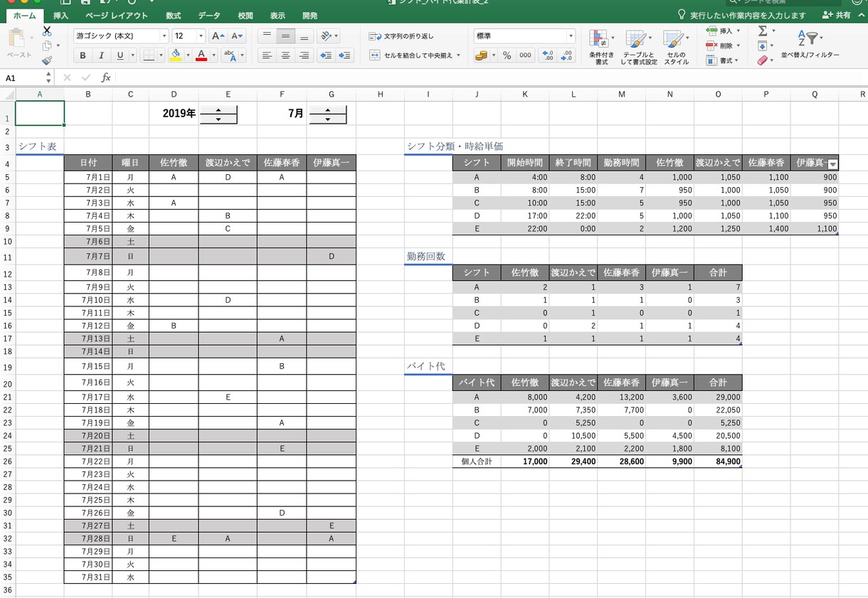This screenshot has width=868, height=598.
Task: Toggle center horizontal alignment
Action: coord(285,55)
